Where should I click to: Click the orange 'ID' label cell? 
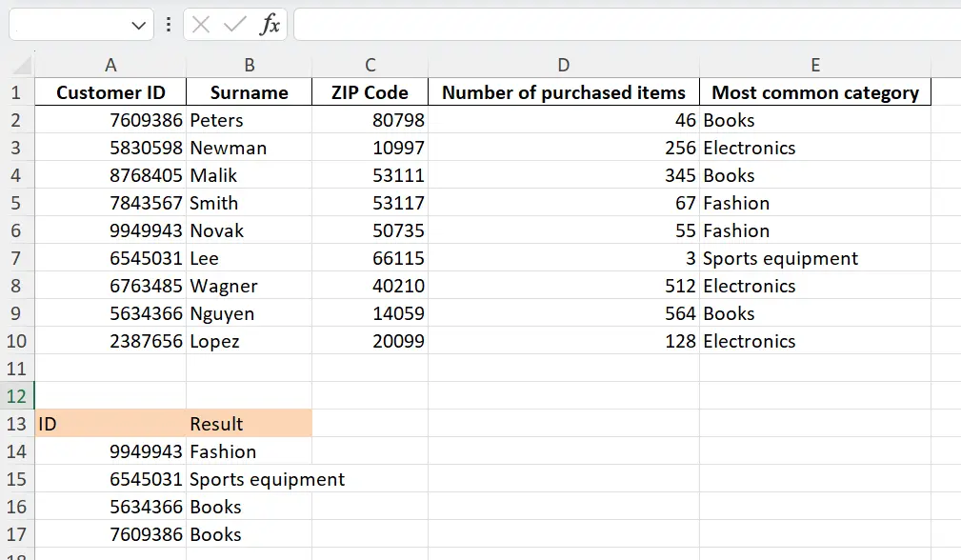[x=110, y=423]
